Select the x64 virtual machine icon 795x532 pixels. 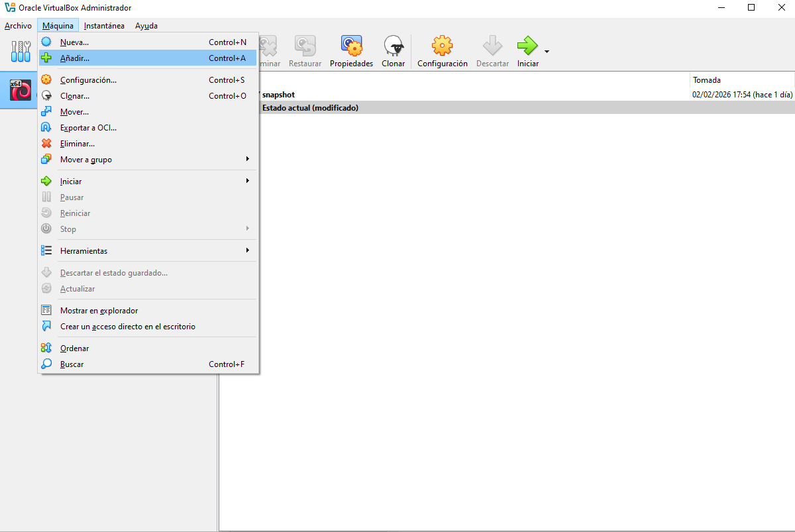(21, 90)
